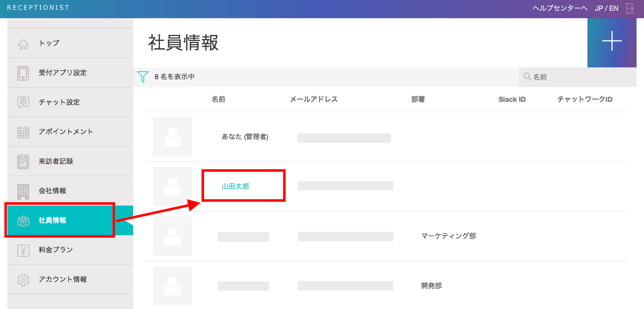Click the home icon beside トップ

(x=23, y=44)
